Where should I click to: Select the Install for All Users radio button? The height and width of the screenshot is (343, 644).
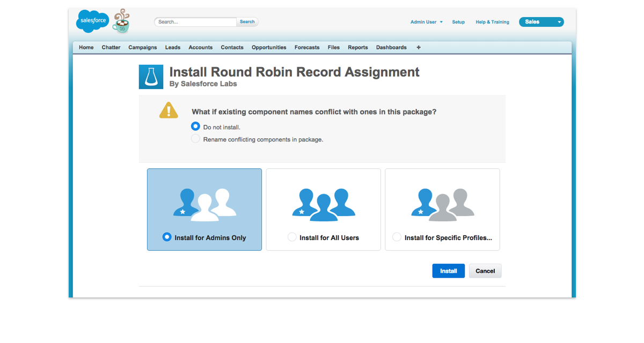(292, 237)
